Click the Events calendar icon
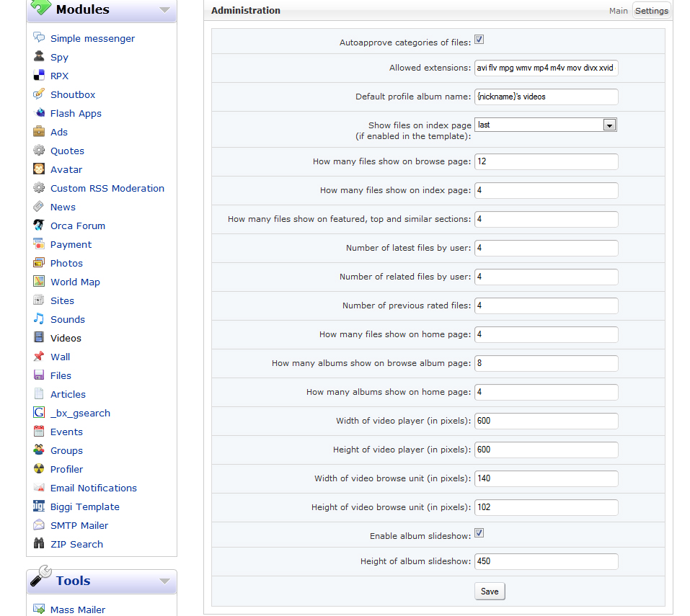The image size is (690, 616). pyautogui.click(x=39, y=432)
